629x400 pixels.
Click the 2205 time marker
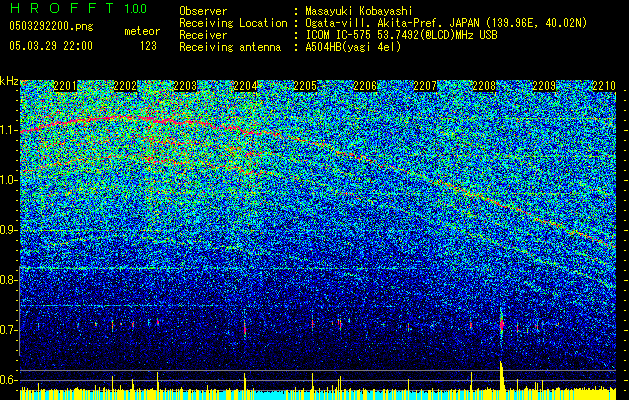click(305, 86)
